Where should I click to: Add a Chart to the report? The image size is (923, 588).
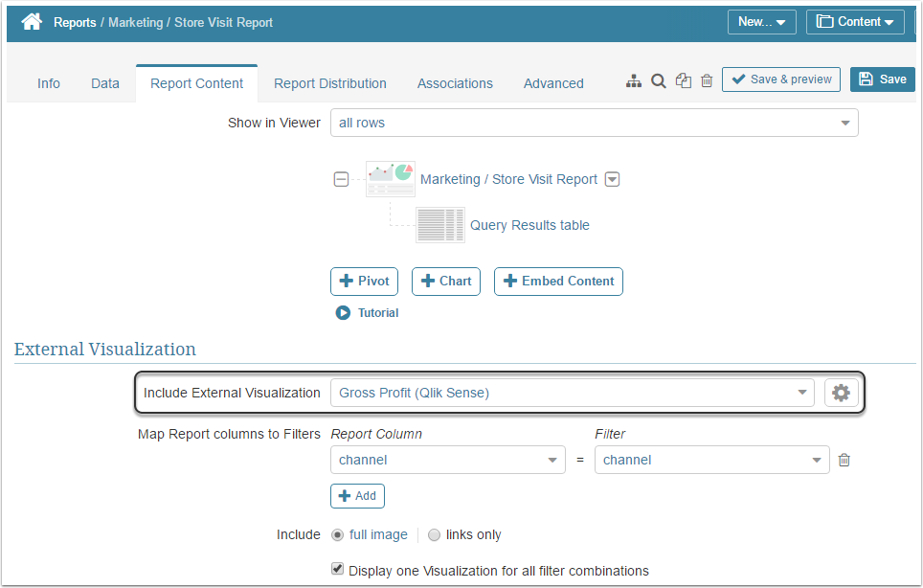[x=446, y=282]
